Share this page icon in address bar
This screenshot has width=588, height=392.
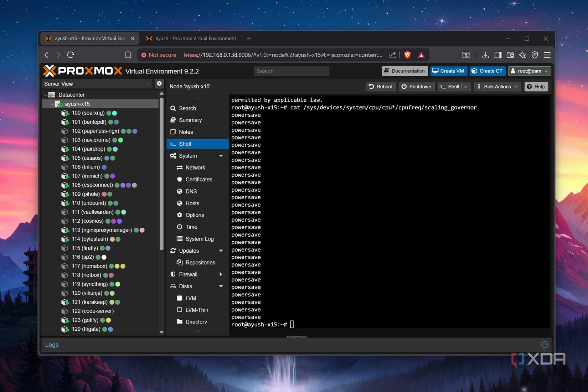point(392,55)
